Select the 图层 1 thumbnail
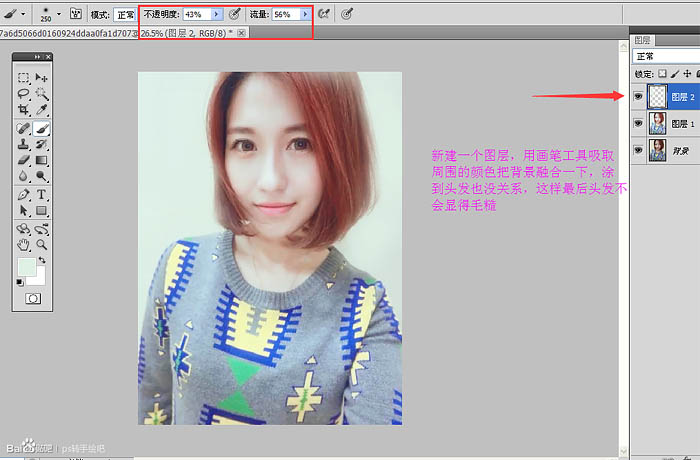 (x=658, y=124)
